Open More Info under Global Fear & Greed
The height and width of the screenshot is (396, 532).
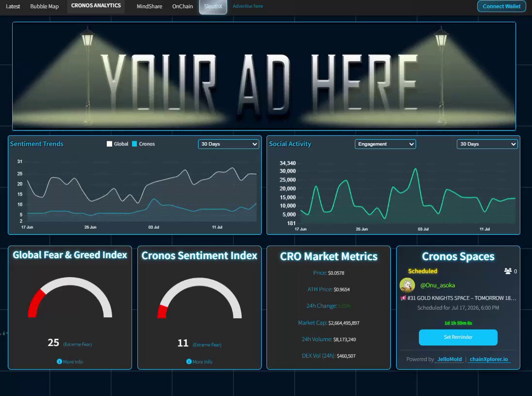73,362
